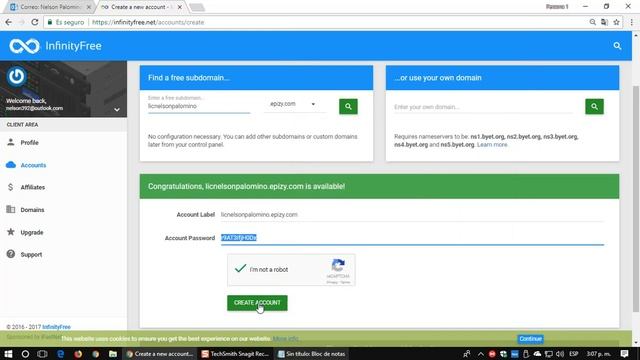
Task: Launch Firefox from taskbar
Action: [x=78, y=354]
